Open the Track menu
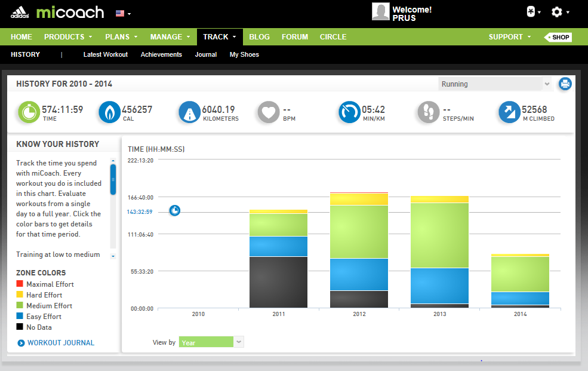Screen dimensions: 588x371 [219, 37]
